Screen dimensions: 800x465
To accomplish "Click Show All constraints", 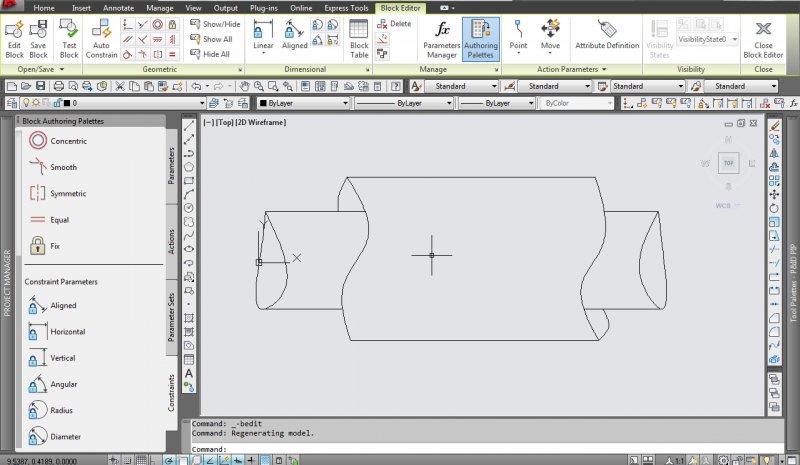I will pos(211,39).
